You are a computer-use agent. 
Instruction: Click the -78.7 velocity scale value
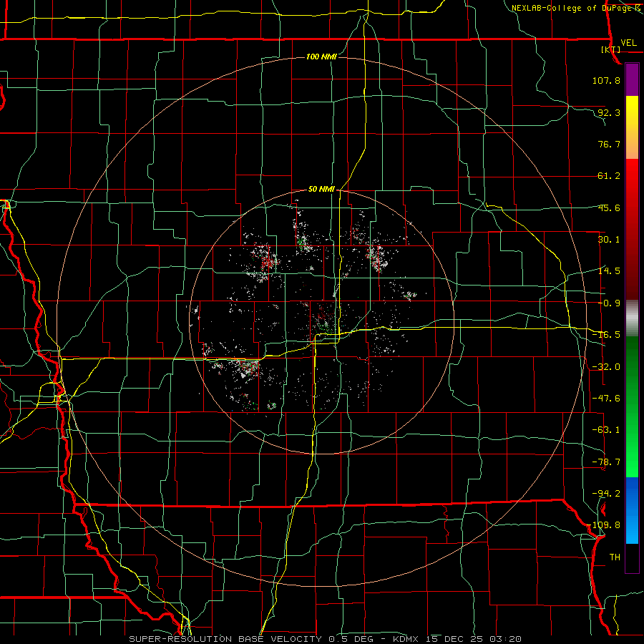coord(606,462)
